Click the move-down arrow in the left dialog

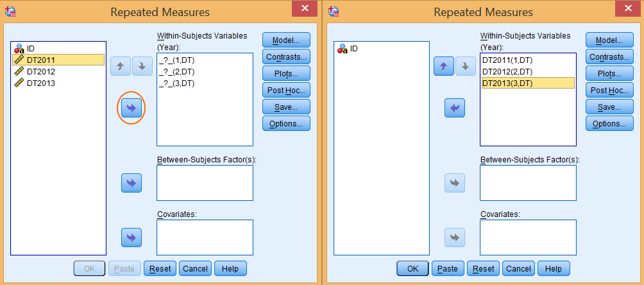coord(142,65)
